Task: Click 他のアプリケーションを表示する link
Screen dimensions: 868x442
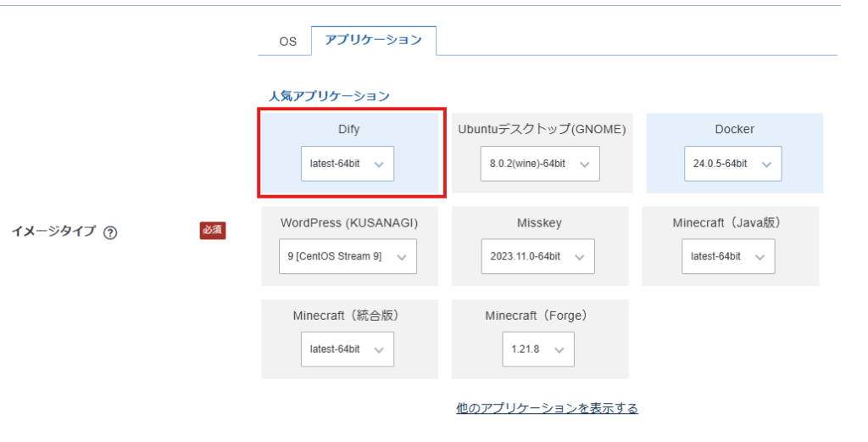Action: pyautogui.click(x=547, y=408)
